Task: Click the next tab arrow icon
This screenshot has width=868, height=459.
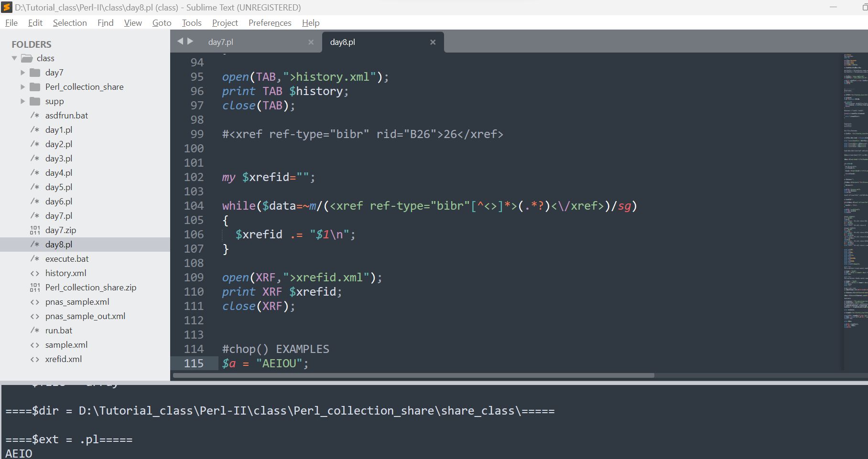Action: point(190,42)
